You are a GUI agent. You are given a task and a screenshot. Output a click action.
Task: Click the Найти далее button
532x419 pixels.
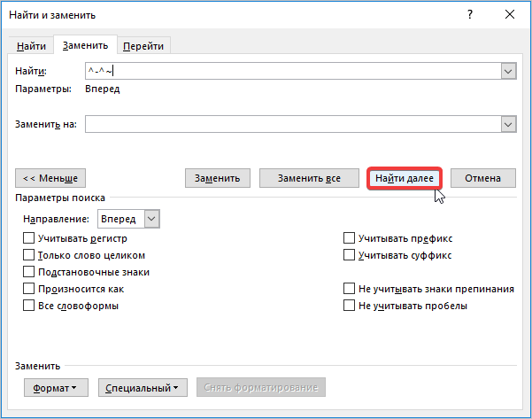(404, 178)
